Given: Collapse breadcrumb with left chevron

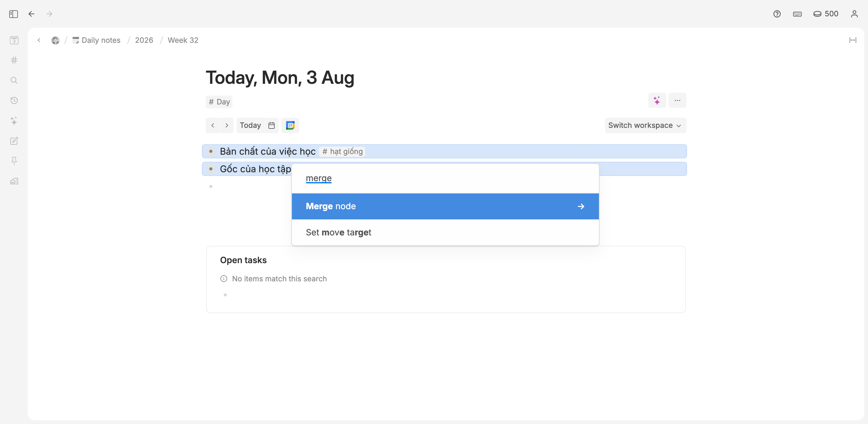Looking at the screenshot, I should click(x=39, y=40).
